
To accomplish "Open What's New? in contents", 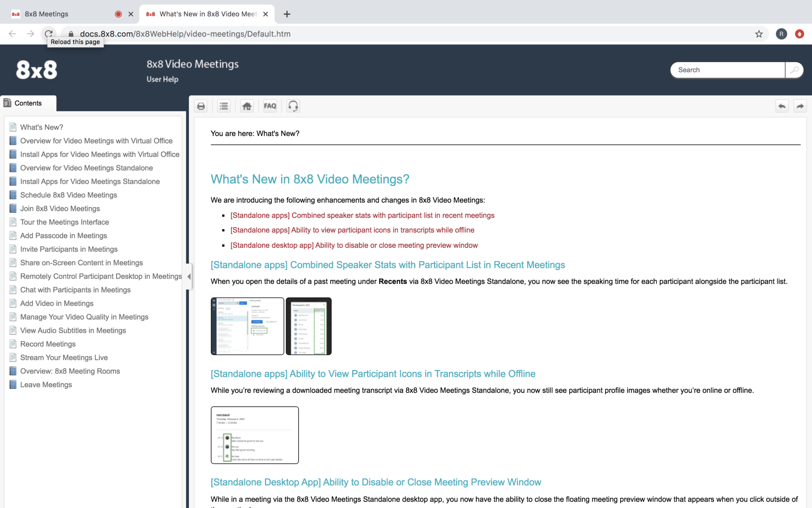I will (x=41, y=127).
